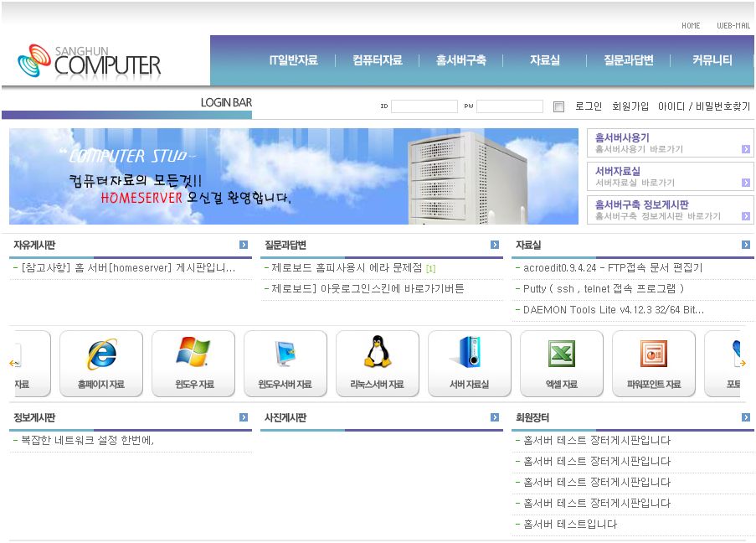Image resolution: width=756 pixels, height=543 pixels.
Task: Click the arrow beside 서버자료실 바로가기
Action: (x=746, y=183)
